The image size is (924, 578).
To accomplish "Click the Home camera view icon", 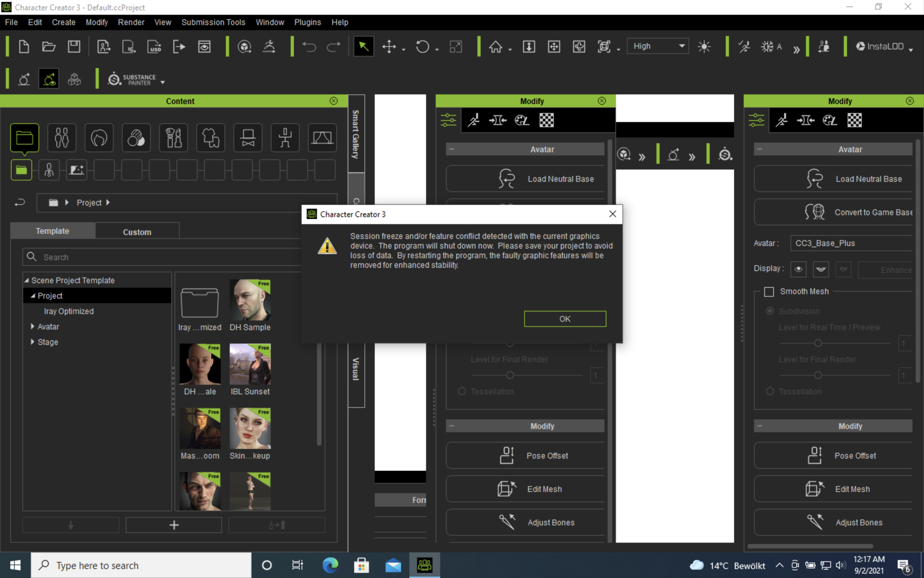I will click(x=496, y=47).
